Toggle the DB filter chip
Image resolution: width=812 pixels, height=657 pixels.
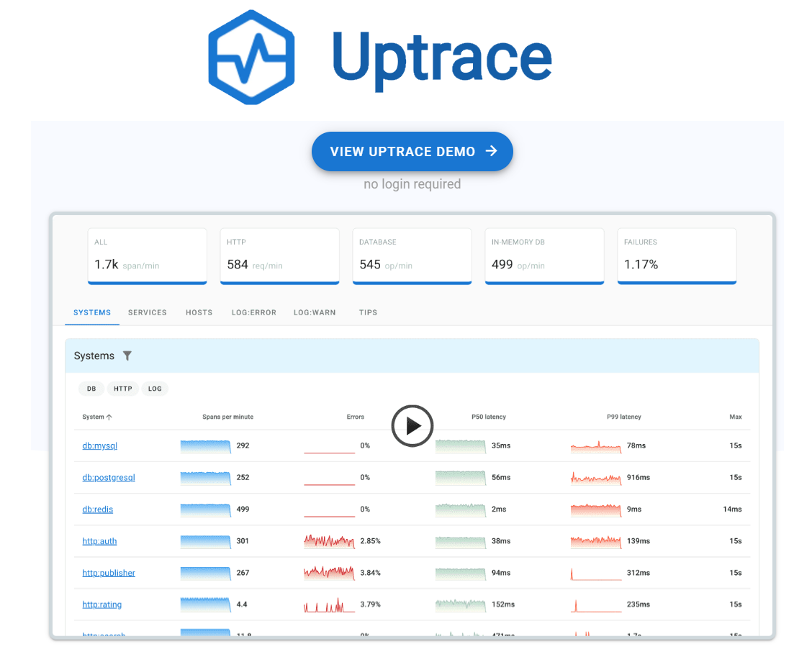click(91, 389)
